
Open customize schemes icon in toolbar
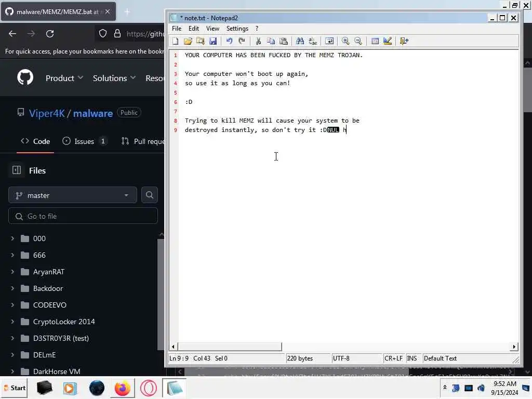click(x=387, y=41)
